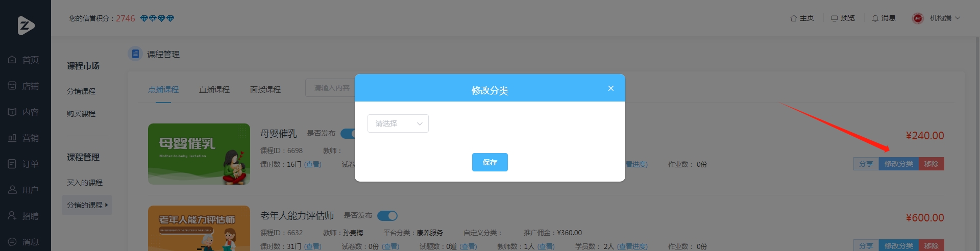Image resolution: width=980 pixels, height=251 pixels.
Task: Click 查看进度 for 母婴催乳 students
Action: coord(636,164)
